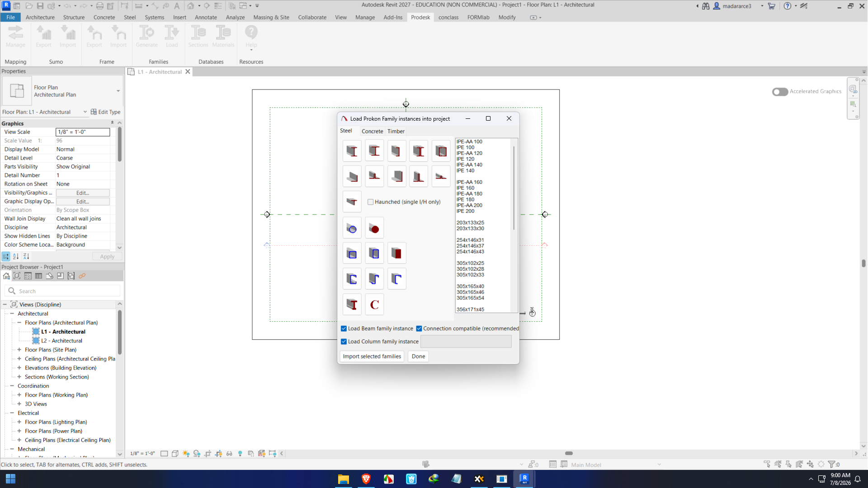Screen dimensions: 868x488
Task: Select the solid round bar section icon
Action: [x=374, y=229]
